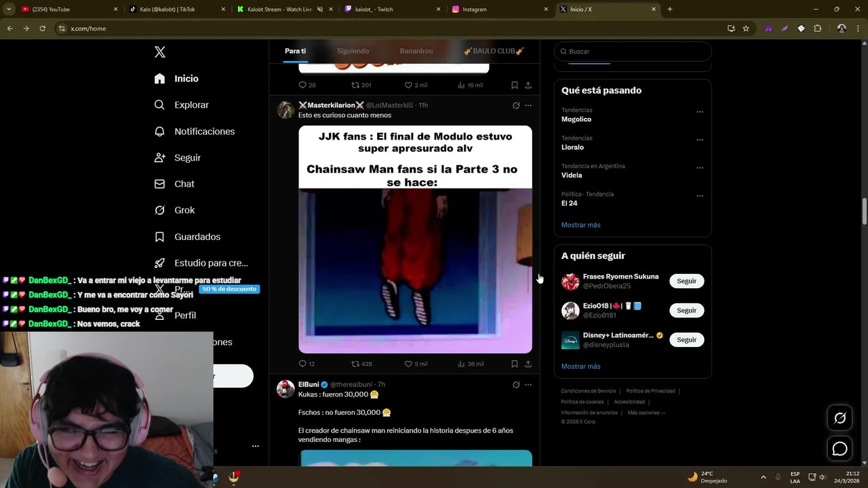Open Seguir in the sidebar
This screenshot has height=488, width=868.
coord(177,157)
